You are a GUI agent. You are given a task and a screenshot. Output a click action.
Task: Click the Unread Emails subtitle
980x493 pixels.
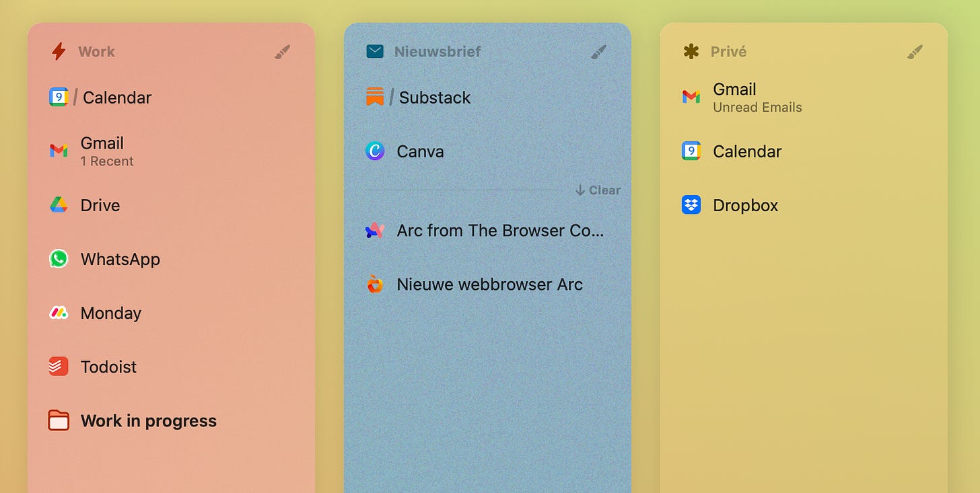coord(758,108)
